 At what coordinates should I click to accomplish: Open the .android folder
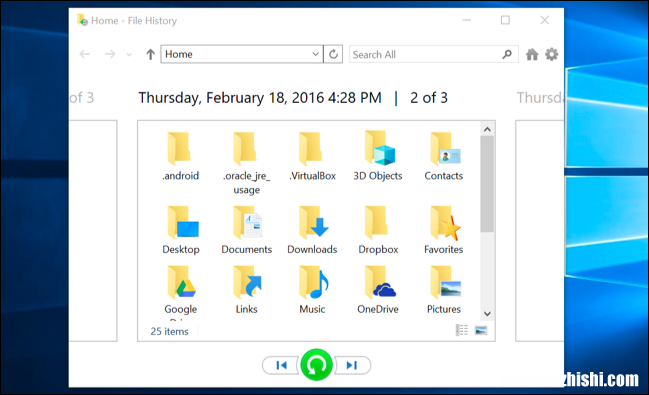180,157
